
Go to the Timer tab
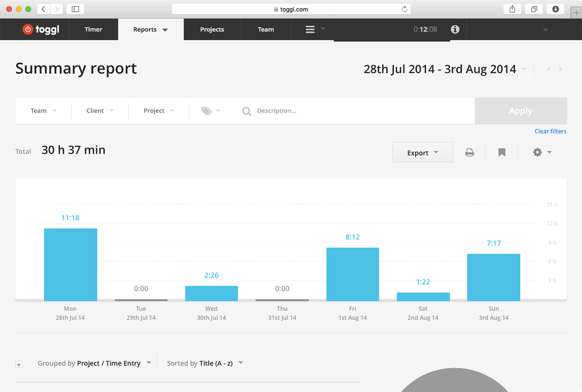93,30
